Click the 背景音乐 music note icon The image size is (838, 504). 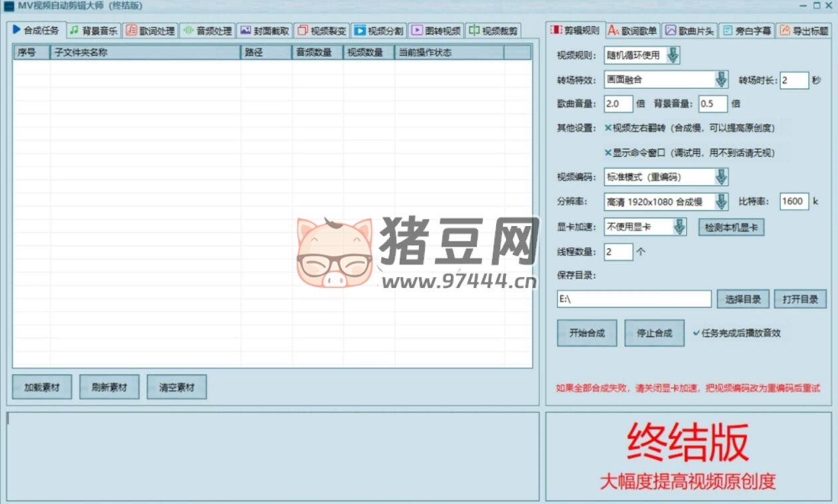pos(74,31)
